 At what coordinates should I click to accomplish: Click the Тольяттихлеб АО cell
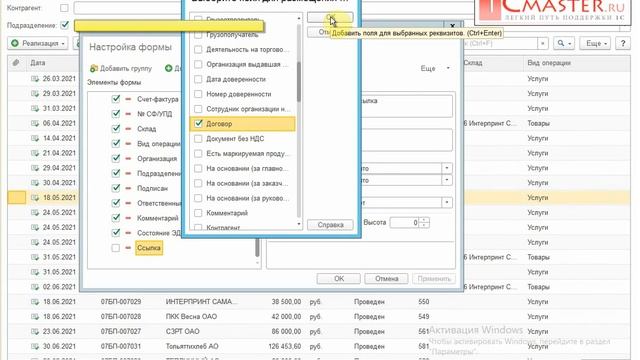(x=192, y=347)
